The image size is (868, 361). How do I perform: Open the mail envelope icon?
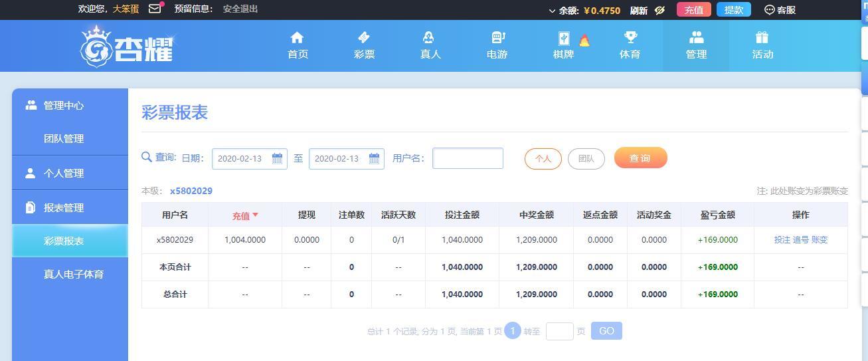tap(155, 9)
